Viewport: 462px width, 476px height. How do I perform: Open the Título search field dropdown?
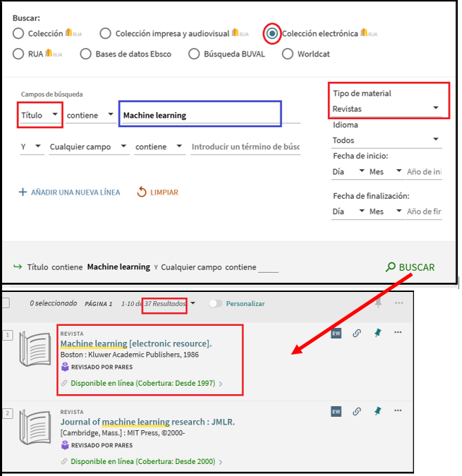[40, 115]
